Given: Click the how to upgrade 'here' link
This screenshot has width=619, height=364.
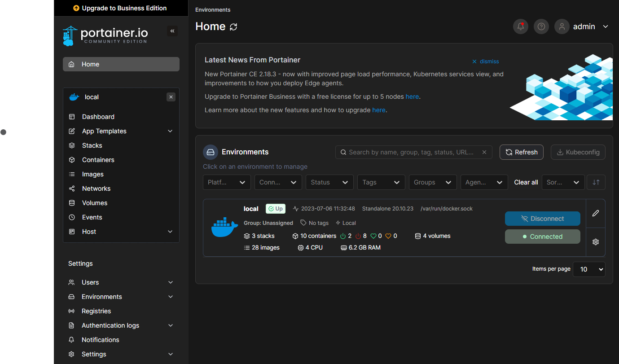Looking at the screenshot, I should coord(379,110).
